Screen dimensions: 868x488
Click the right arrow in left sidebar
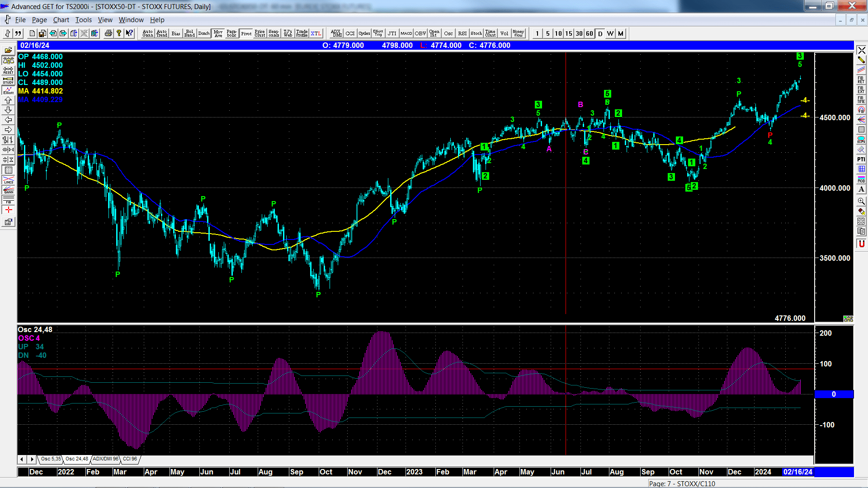point(8,130)
